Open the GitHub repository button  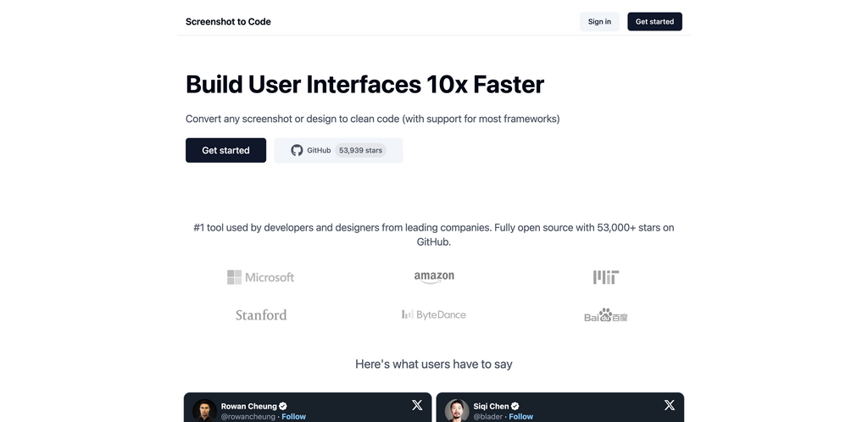(x=338, y=151)
